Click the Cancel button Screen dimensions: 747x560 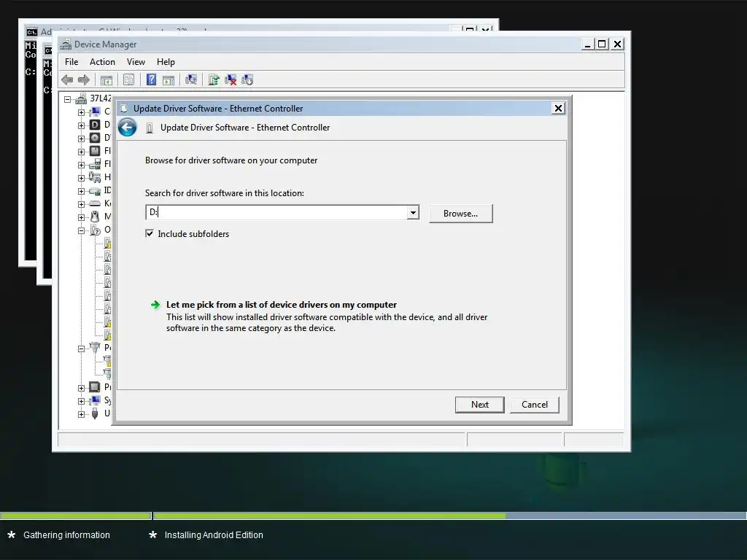tap(535, 404)
